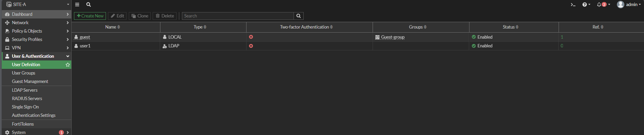Click into the Search input field
Viewport: 644px width, 135px height.
click(237, 16)
